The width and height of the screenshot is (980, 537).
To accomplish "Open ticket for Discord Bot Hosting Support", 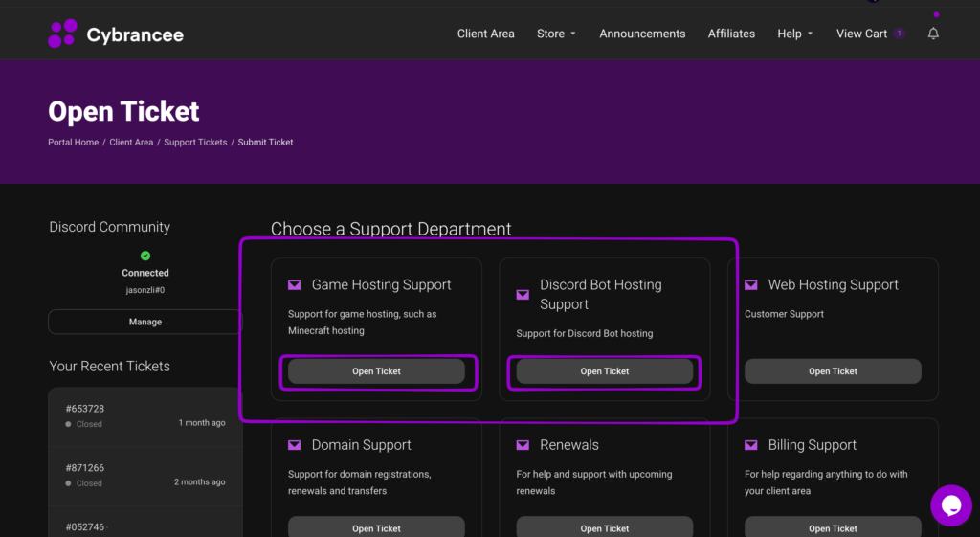I will pyautogui.click(x=605, y=371).
